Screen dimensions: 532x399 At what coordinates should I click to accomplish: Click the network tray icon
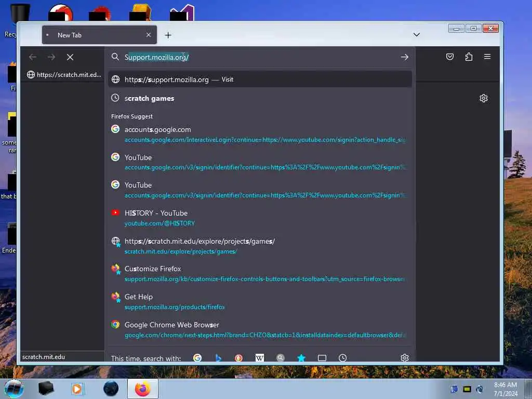tap(480, 389)
